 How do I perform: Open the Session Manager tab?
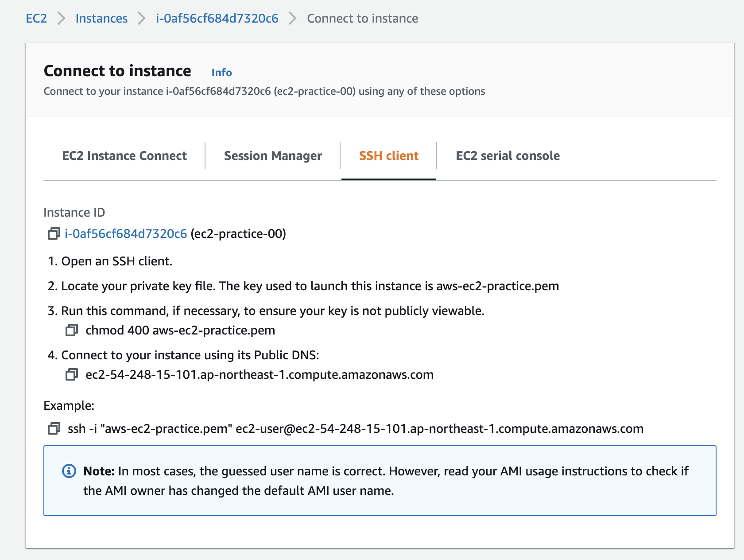[273, 156]
